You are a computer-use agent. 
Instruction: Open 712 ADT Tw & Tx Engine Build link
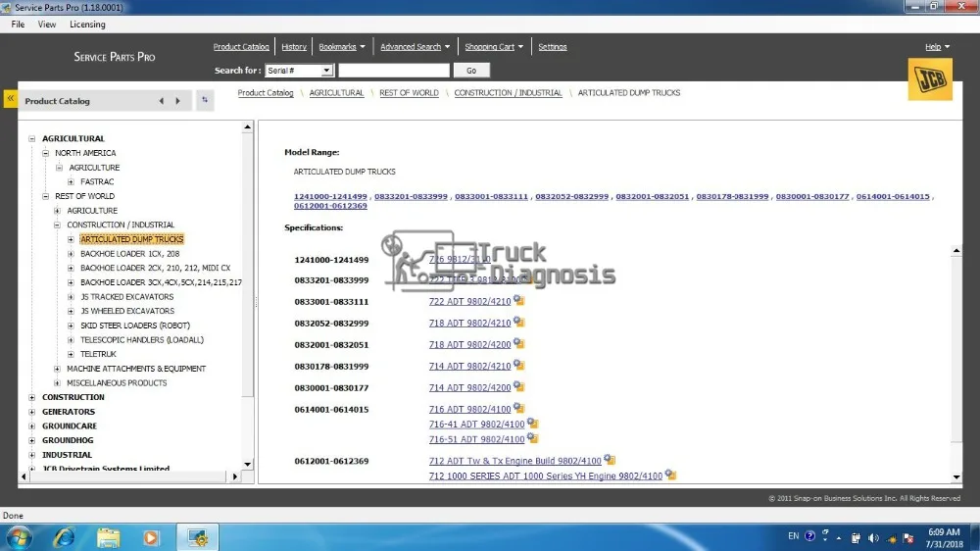click(x=515, y=461)
